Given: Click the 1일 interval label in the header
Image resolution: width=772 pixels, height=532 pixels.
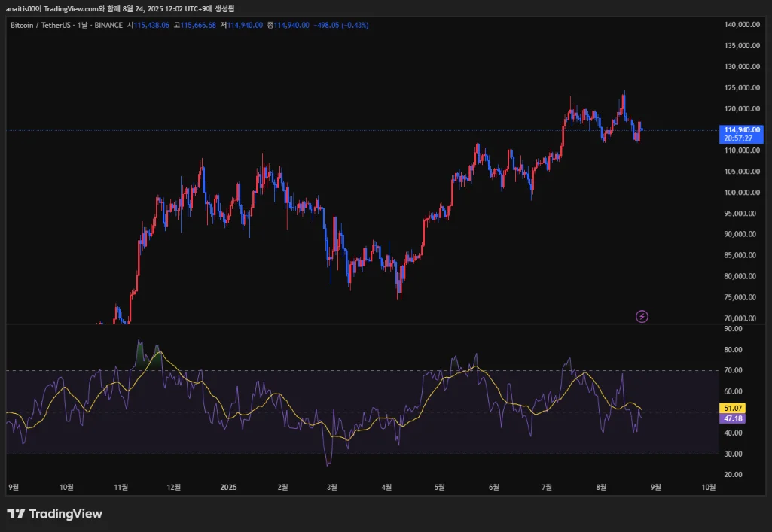Looking at the screenshot, I should [81, 25].
